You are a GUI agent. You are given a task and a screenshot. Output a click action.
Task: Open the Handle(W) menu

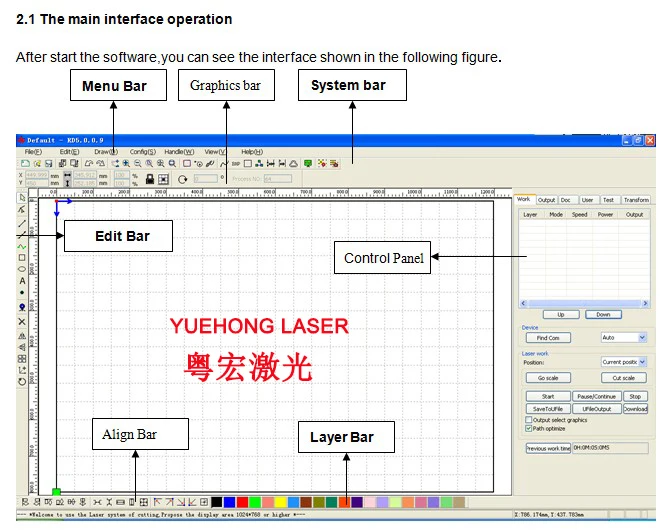(x=179, y=152)
